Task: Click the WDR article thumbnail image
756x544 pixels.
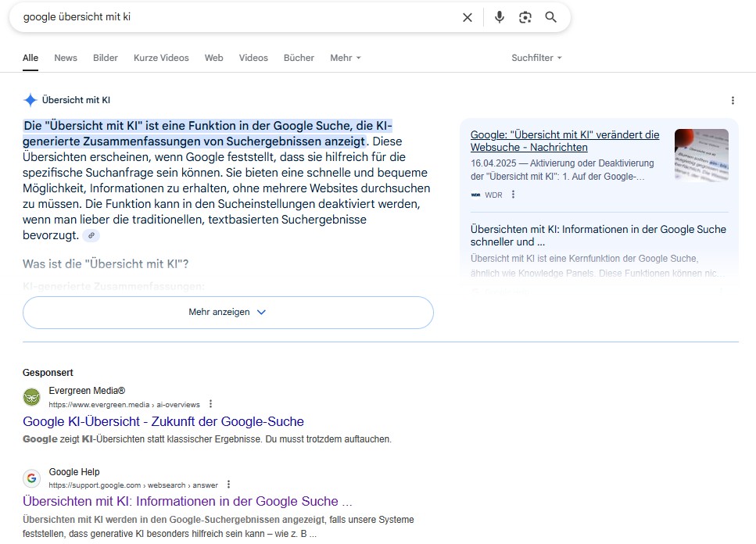Action: [701, 156]
